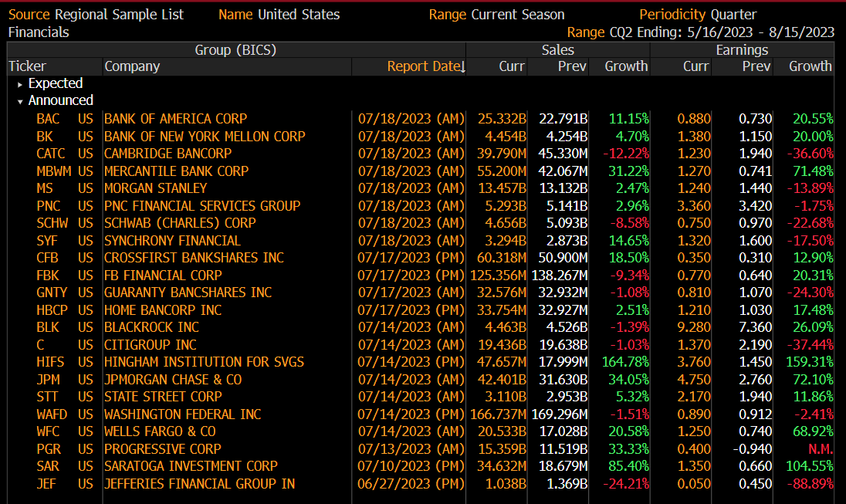
Task: Select the Group (BICS) header
Action: click(235, 50)
